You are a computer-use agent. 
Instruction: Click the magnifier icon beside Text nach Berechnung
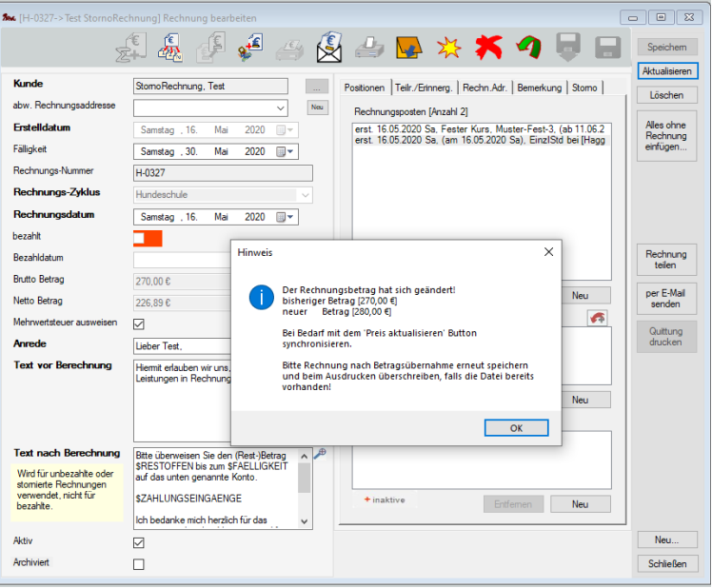320,454
